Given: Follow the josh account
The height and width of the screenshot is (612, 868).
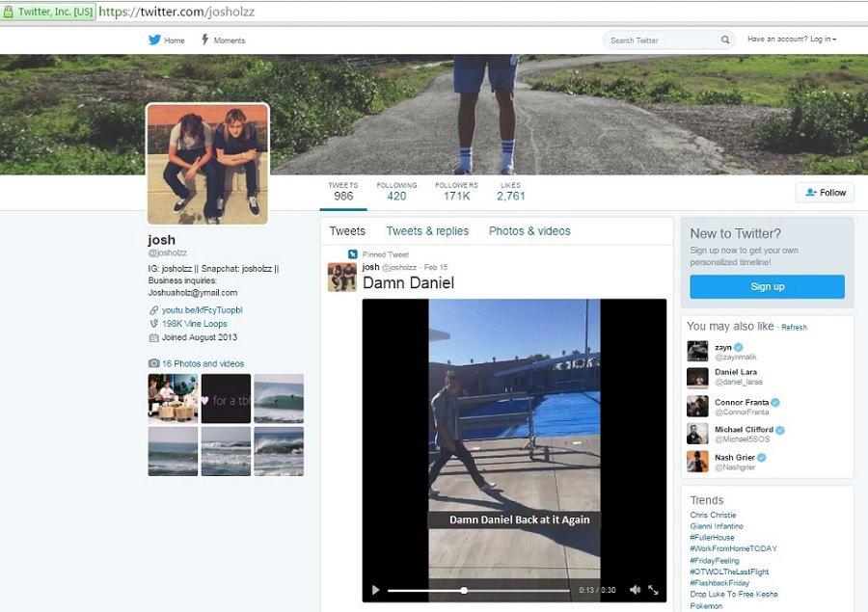Looking at the screenshot, I should click(825, 193).
